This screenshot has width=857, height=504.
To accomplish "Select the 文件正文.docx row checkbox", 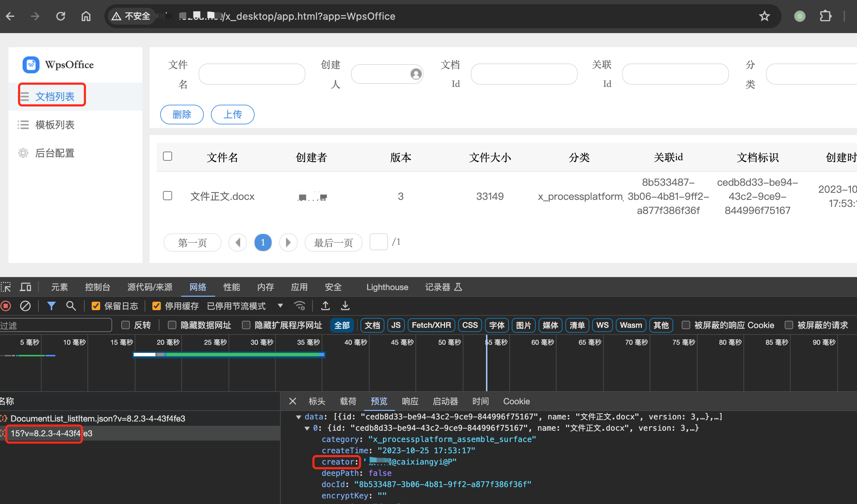I will (x=168, y=196).
